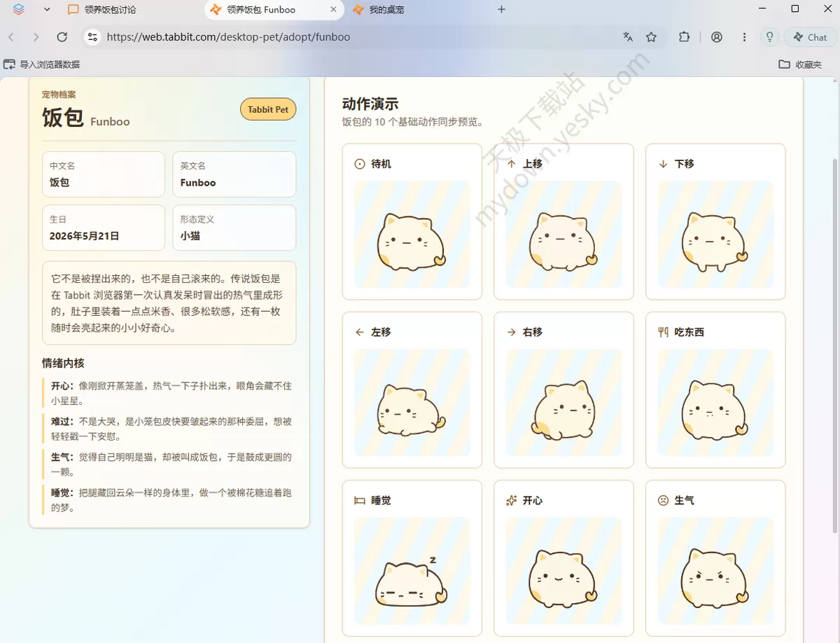Select the 睡觉 action preview card

[412, 558]
